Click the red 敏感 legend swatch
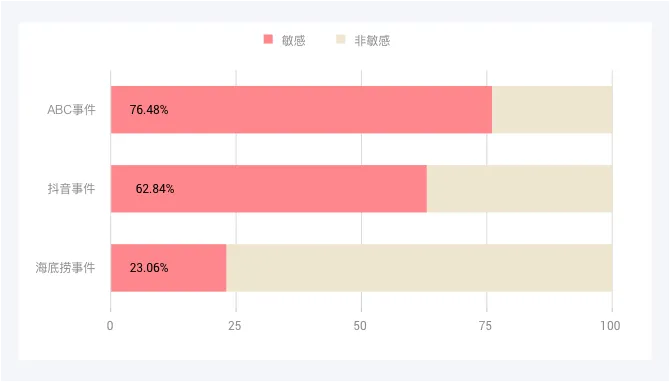The image size is (670, 382). tap(268, 39)
